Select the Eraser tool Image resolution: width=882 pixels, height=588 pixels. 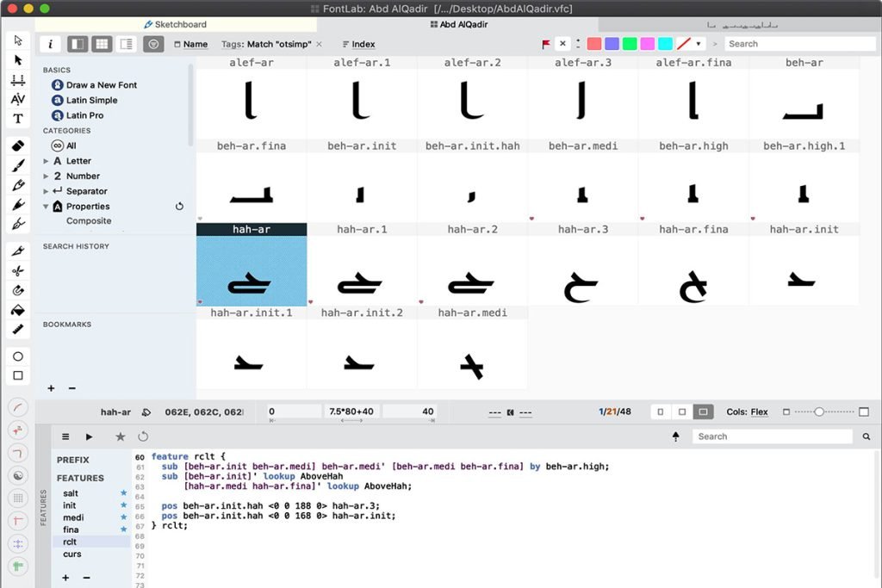pos(18,146)
